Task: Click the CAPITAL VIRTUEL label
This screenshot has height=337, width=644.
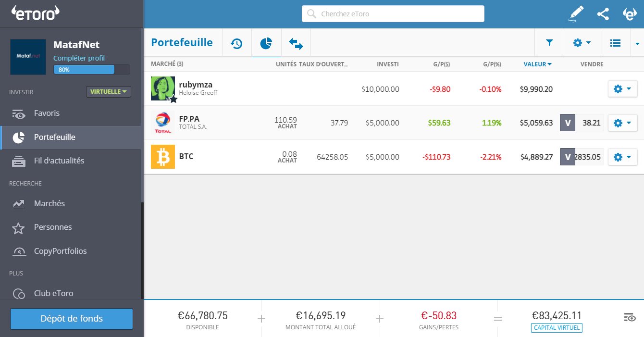Action: click(x=557, y=328)
